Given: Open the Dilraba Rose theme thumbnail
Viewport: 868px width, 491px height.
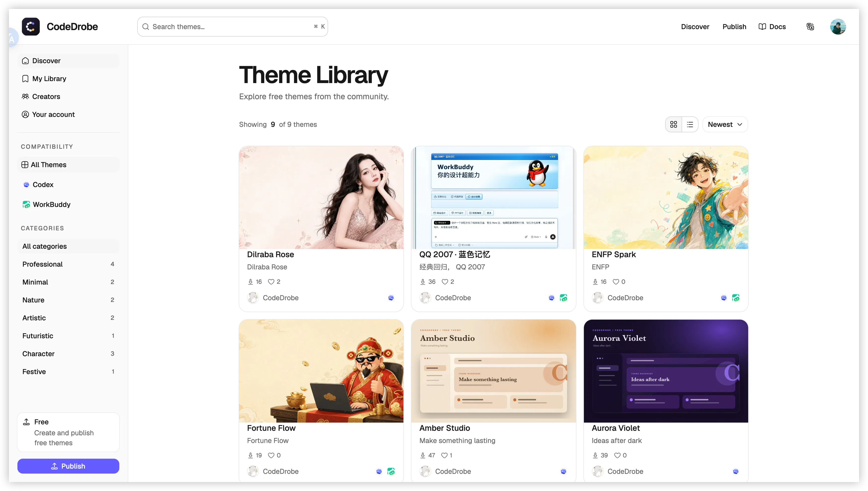Looking at the screenshot, I should tap(321, 197).
